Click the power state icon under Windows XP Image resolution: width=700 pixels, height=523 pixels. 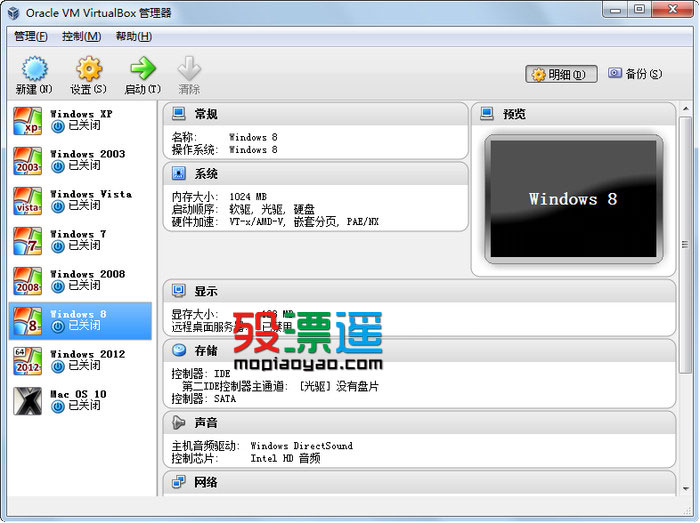58,127
